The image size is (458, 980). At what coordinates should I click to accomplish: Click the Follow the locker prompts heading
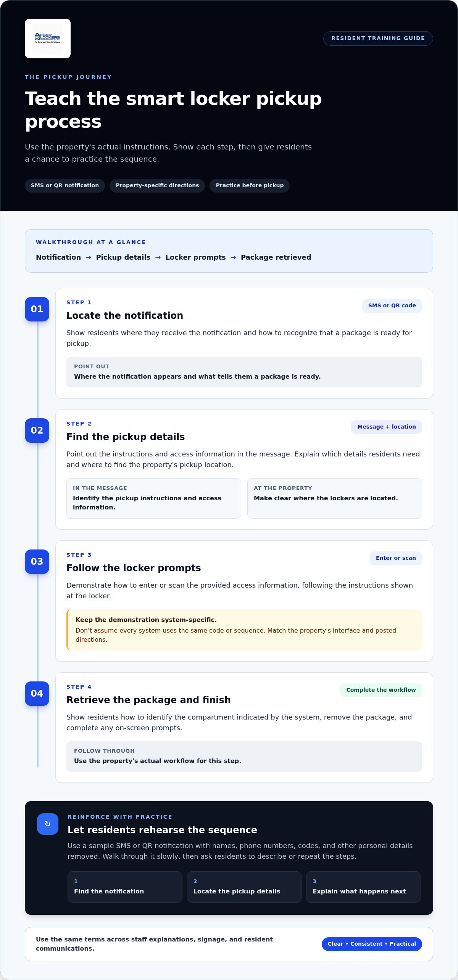134,568
